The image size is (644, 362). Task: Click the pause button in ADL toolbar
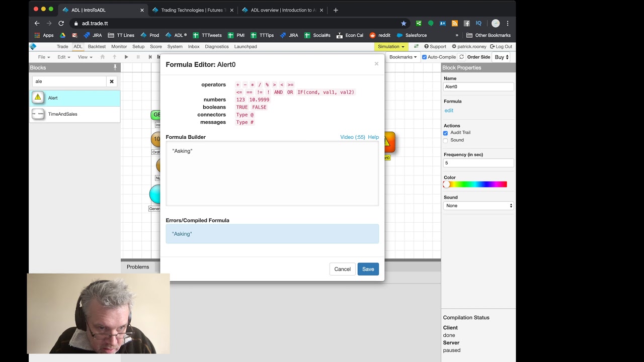138,57
